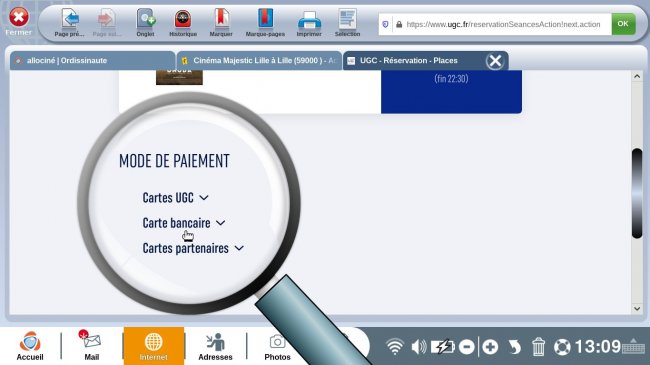Close the UGC Réservation tab
This screenshot has height=365, width=650.
point(495,61)
